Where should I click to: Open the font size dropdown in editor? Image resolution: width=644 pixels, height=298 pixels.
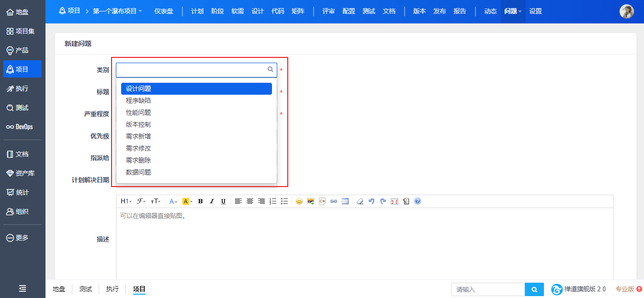tap(156, 201)
